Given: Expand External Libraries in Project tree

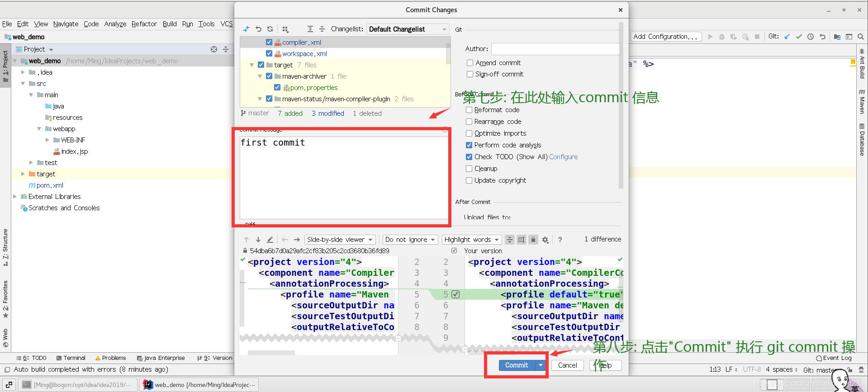Looking at the screenshot, I should (15, 197).
